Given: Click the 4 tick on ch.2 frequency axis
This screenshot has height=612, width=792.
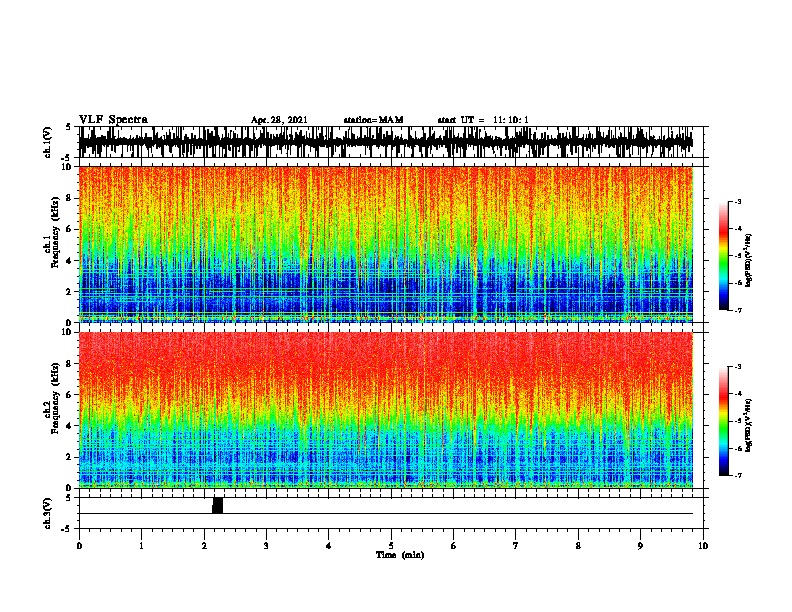Looking at the screenshot, I should (70, 426).
